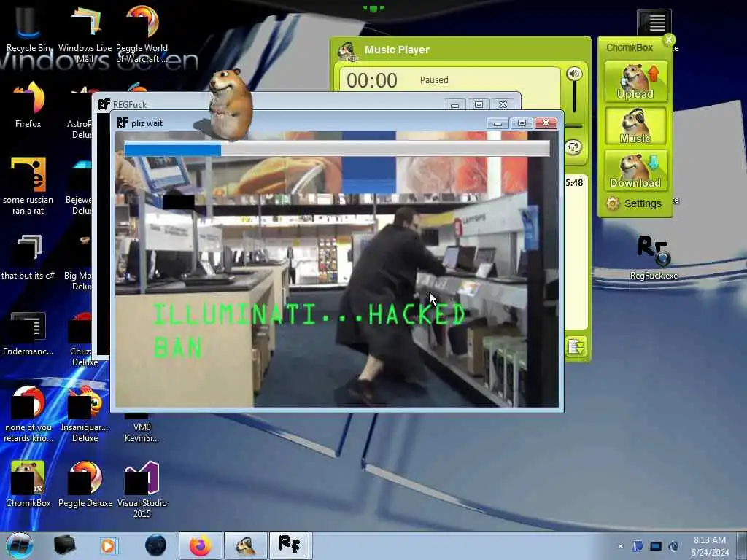The image size is (747, 560).
Task: Open the Endermanc... desktop icon
Action: 28,333
